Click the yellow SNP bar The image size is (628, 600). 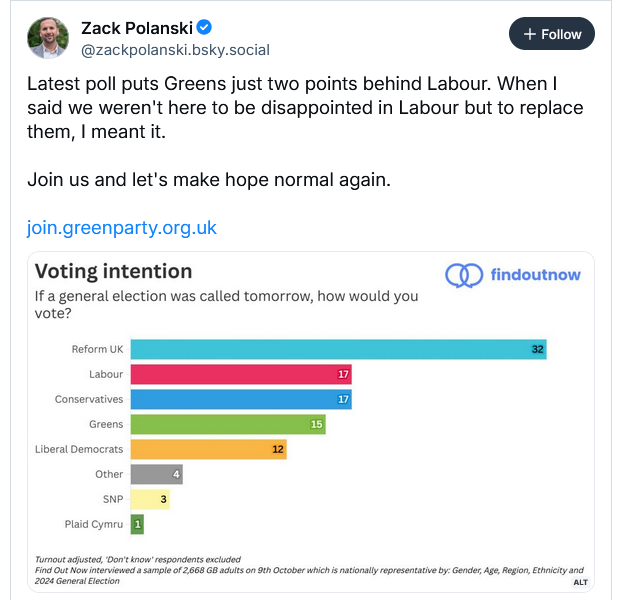pyautogui.click(x=150, y=499)
